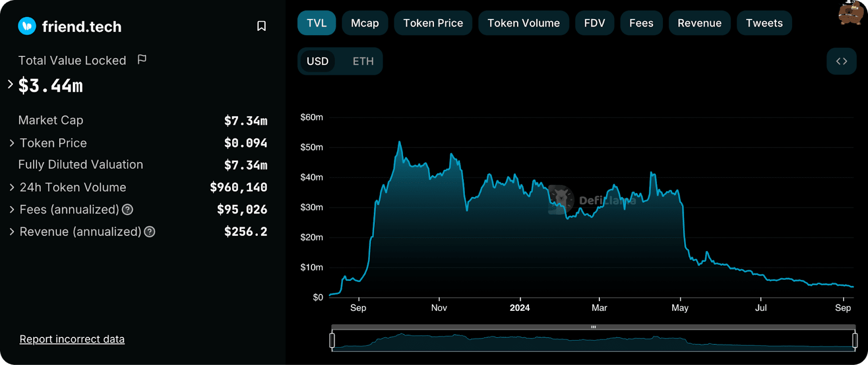Switch chart denomination to USD
Viewport: 868px width, 365px height.
[x=317, y=61]
